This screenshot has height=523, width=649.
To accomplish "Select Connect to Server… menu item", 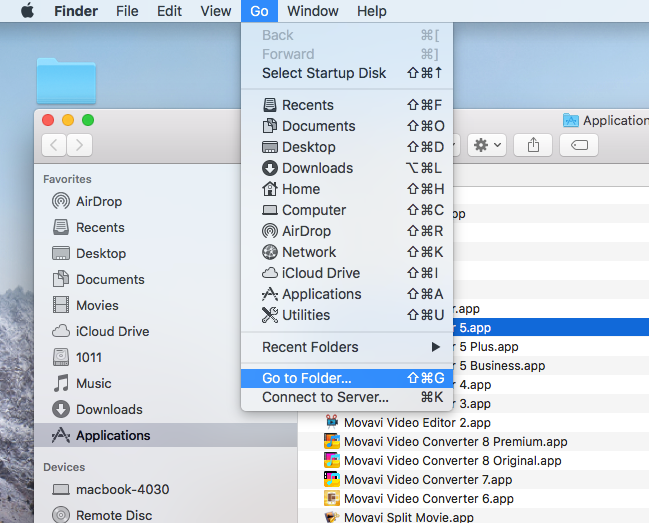I will 347,397.
